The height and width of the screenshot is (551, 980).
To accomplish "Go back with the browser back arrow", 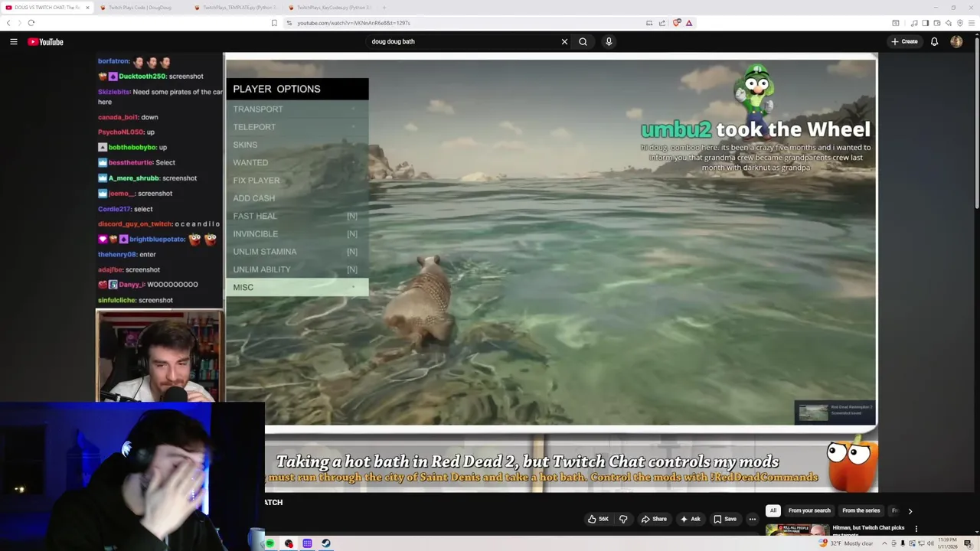I will tap(8, 23).
